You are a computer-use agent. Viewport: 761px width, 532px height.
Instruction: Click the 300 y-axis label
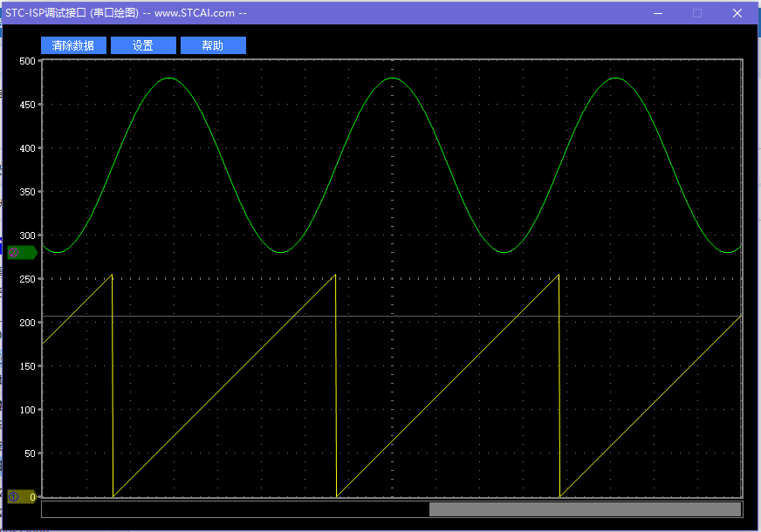[x=27, y=235]
